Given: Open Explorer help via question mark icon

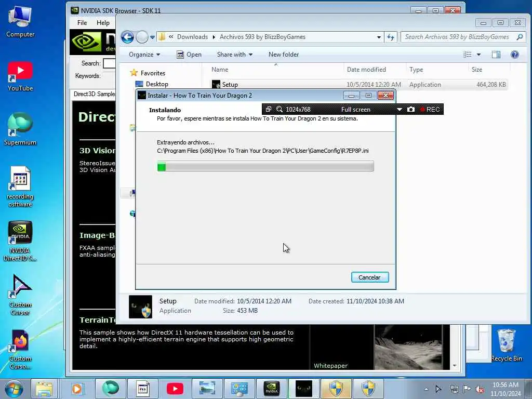Looking at the screenshot, I should point(515,54).
